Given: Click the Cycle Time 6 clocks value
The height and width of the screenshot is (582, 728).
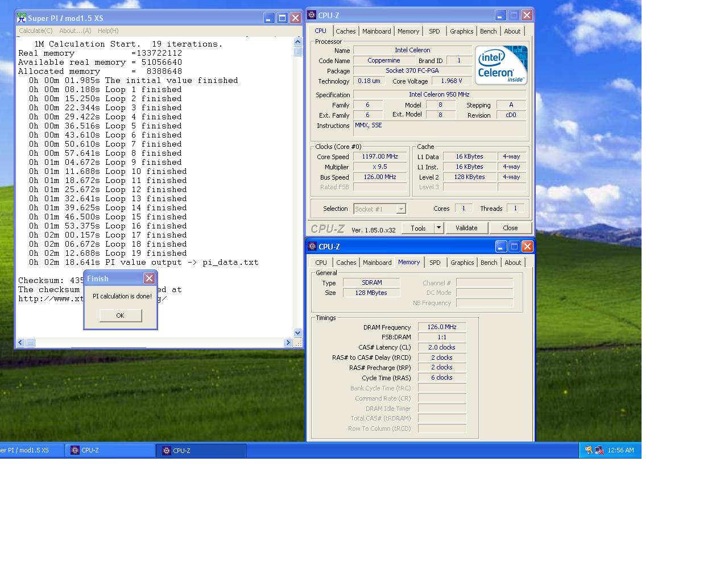Looking at the screenshot, I should click(x=442, y=377).
